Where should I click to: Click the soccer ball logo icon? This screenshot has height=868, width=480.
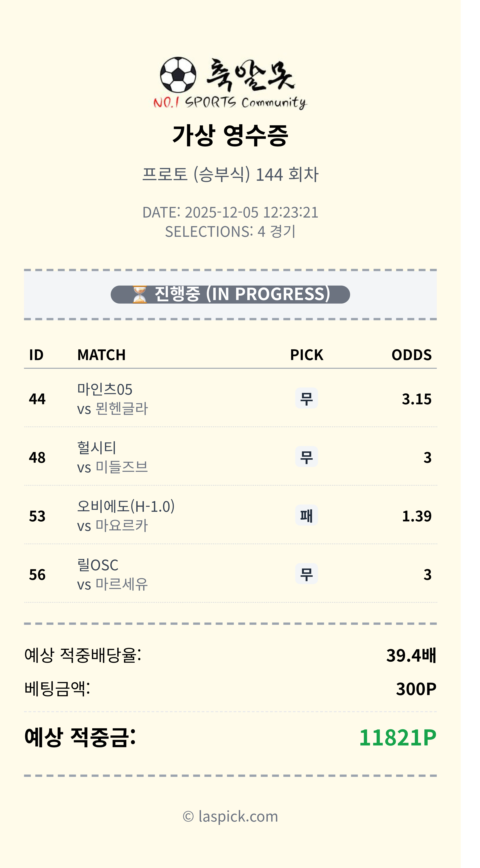click(x=178, y=75)
